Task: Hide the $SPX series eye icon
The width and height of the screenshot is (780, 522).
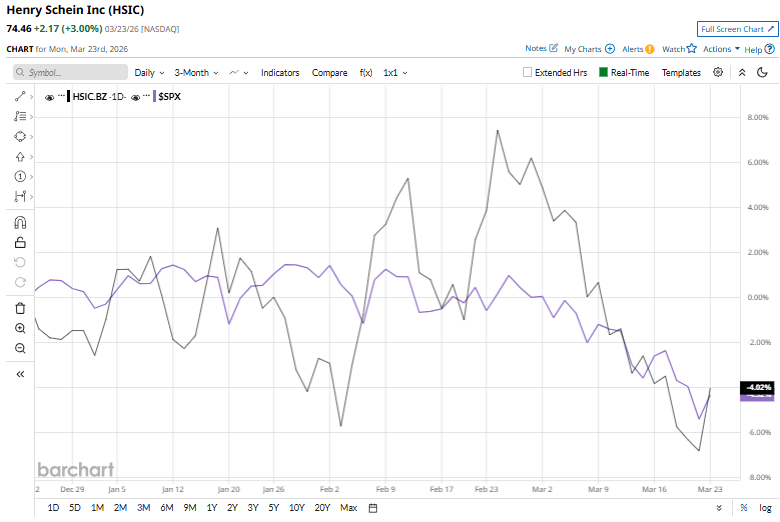Action: coord(135,98)
